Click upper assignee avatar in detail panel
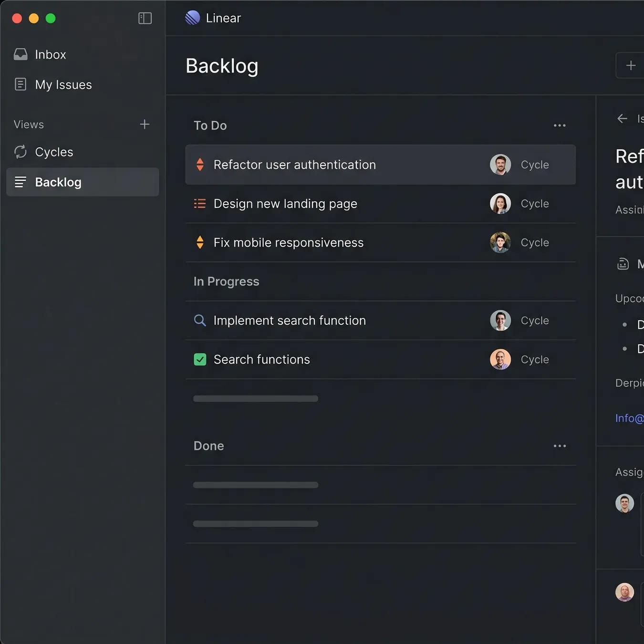Screen dimensions: 644x644 624,503
